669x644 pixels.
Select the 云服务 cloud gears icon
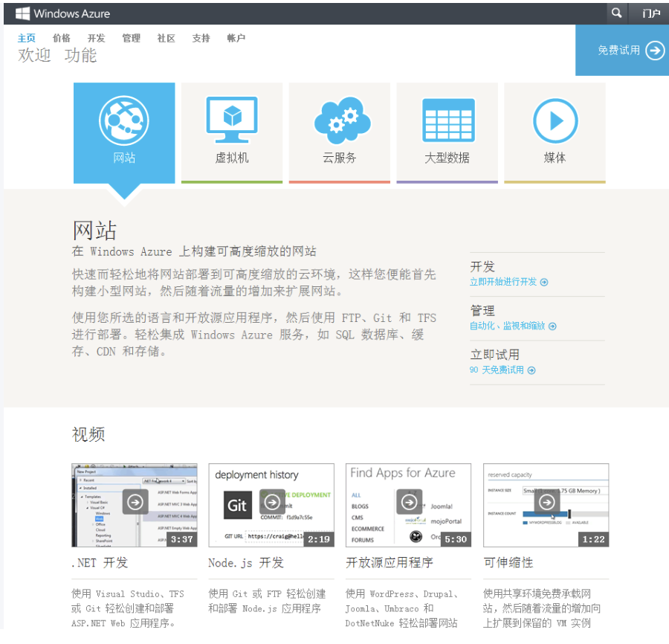[340, 120]
